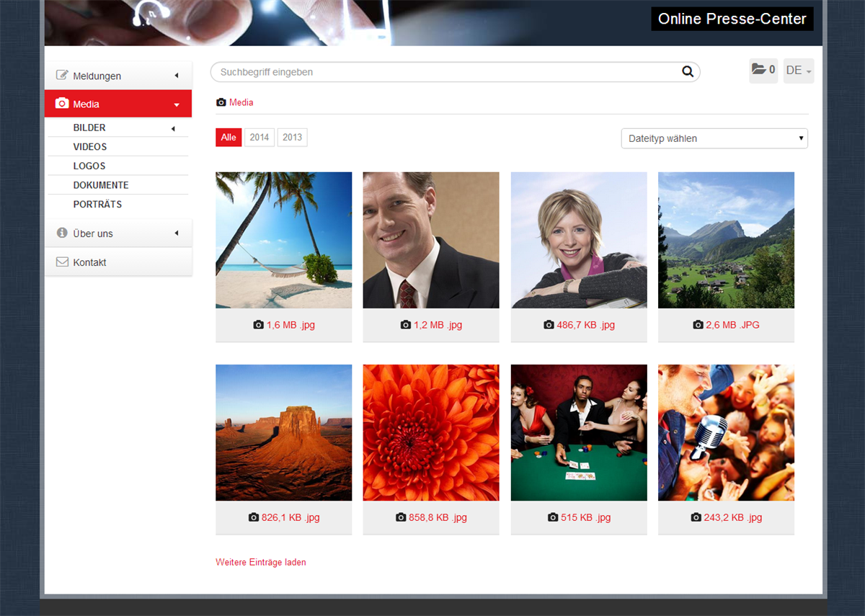
Task: Click Weitere Einträge laden link
Action: (x=260, y=562)
